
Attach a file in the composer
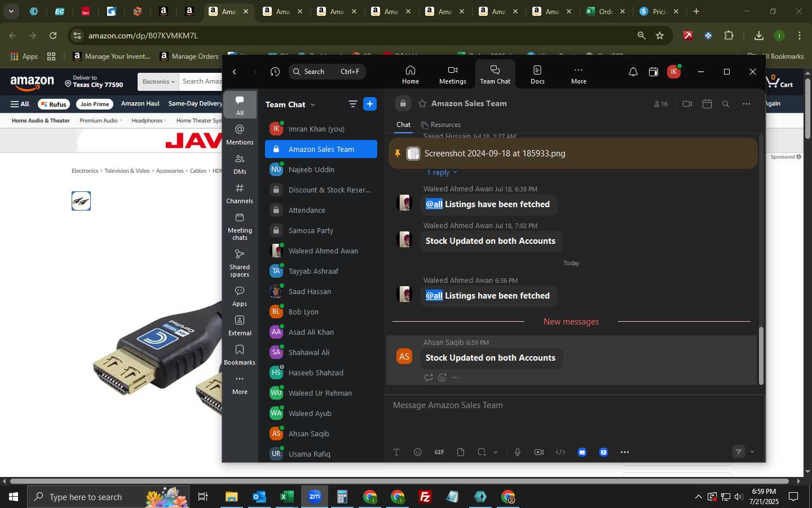click(461, 452)
